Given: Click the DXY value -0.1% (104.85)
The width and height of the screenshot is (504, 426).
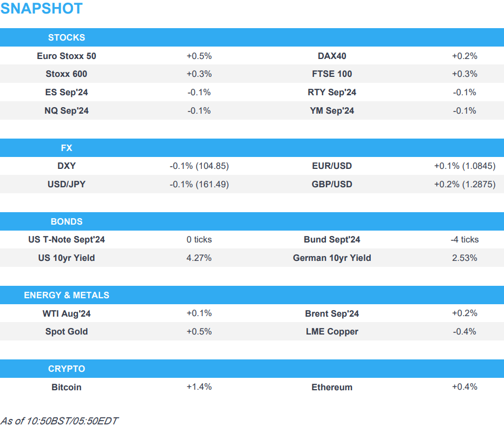Looking at the screenshot, I should [x=199, y=166].
